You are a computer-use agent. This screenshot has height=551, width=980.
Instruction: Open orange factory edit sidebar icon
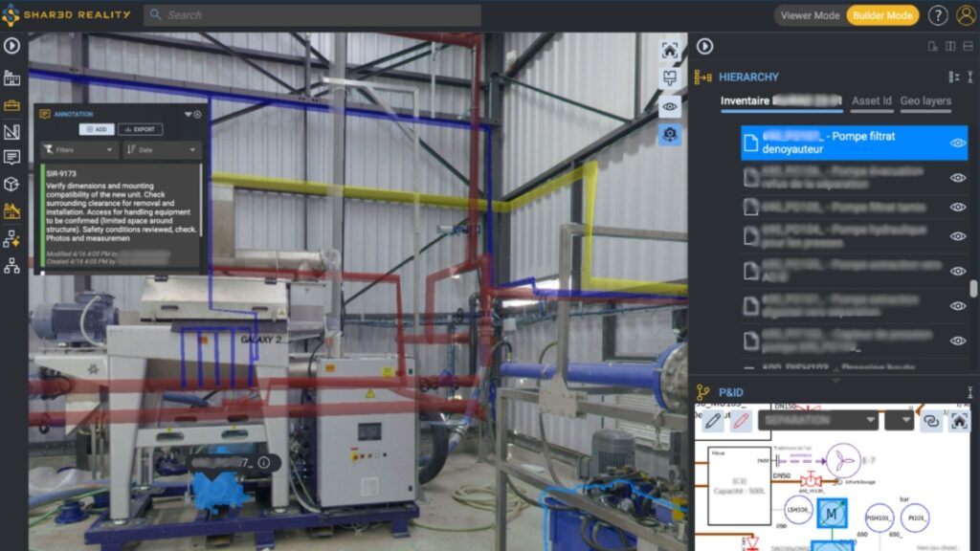(x=11, y=211)
